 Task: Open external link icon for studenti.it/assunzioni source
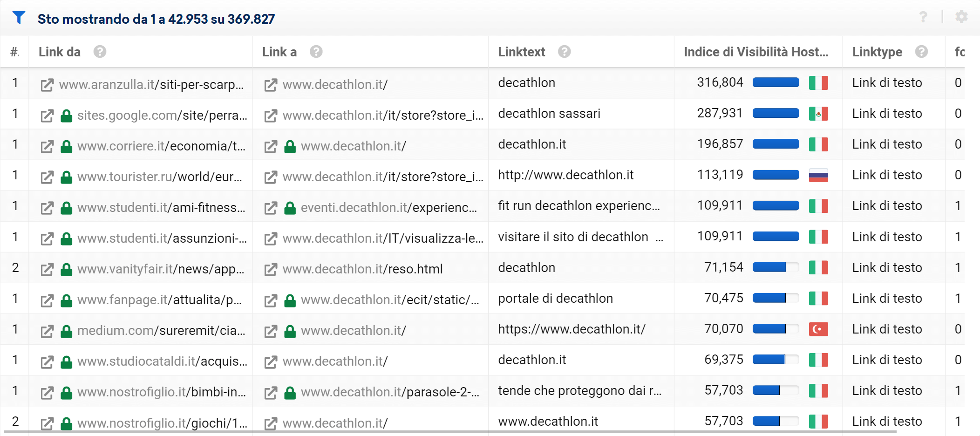(x=47, y=239)
